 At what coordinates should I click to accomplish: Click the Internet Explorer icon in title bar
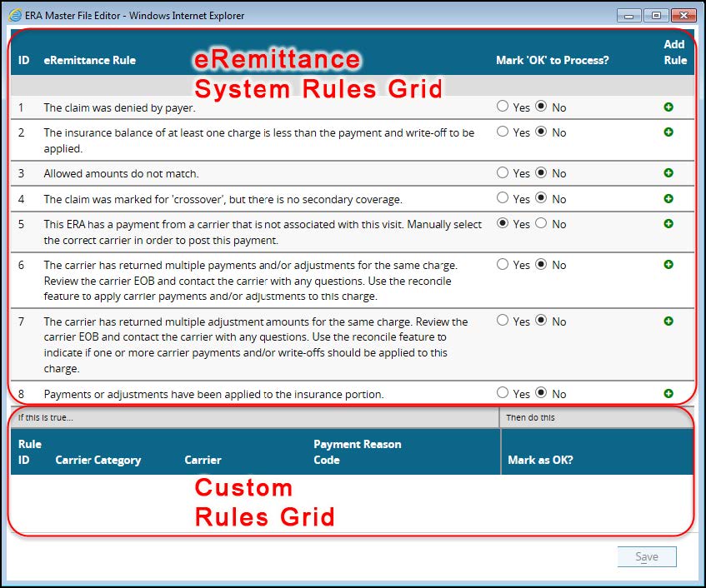tap(15, 16)
